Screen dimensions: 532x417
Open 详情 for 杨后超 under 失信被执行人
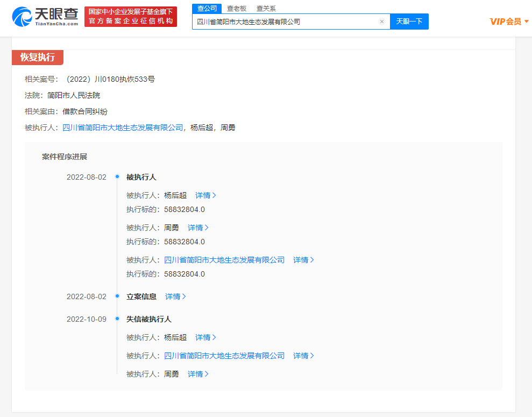click(205, 337)
